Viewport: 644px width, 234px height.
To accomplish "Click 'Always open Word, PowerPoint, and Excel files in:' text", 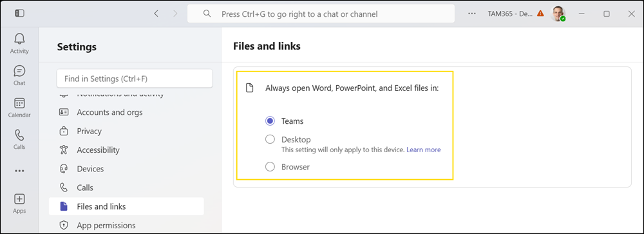I will pos(352,88).
